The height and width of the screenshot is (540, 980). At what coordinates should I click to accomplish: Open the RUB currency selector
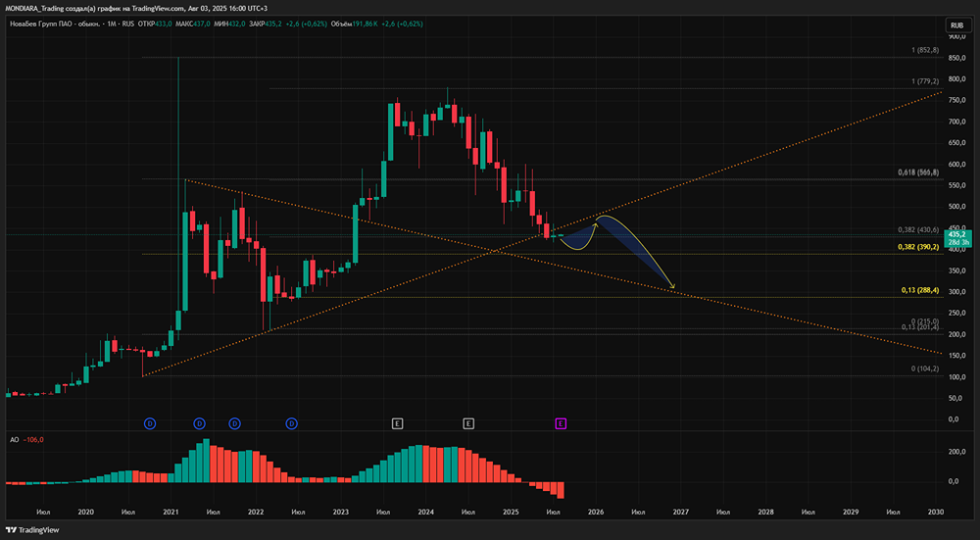[956, 25]
